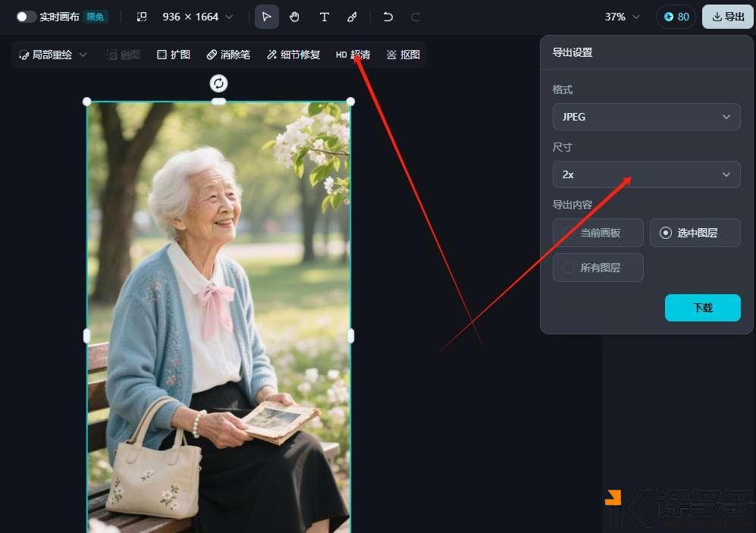
Task: Click the top-right corner handle of the image
Action: coord(350,102)
